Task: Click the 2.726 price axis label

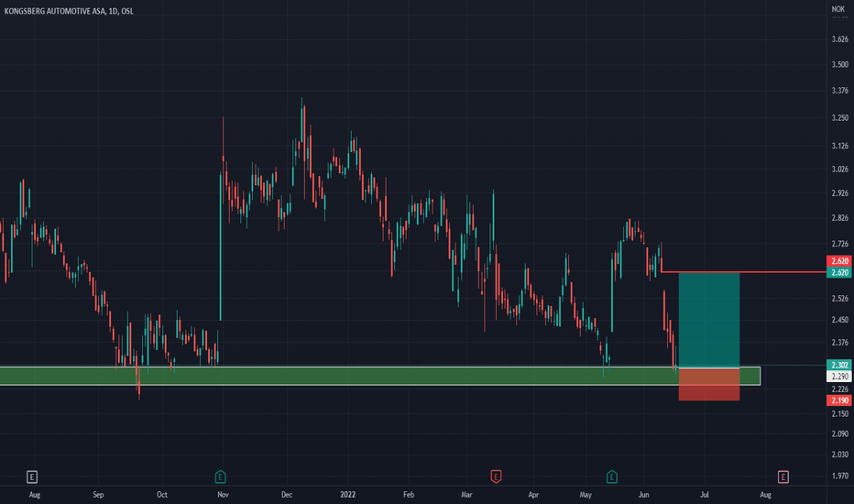Action: 840,244
